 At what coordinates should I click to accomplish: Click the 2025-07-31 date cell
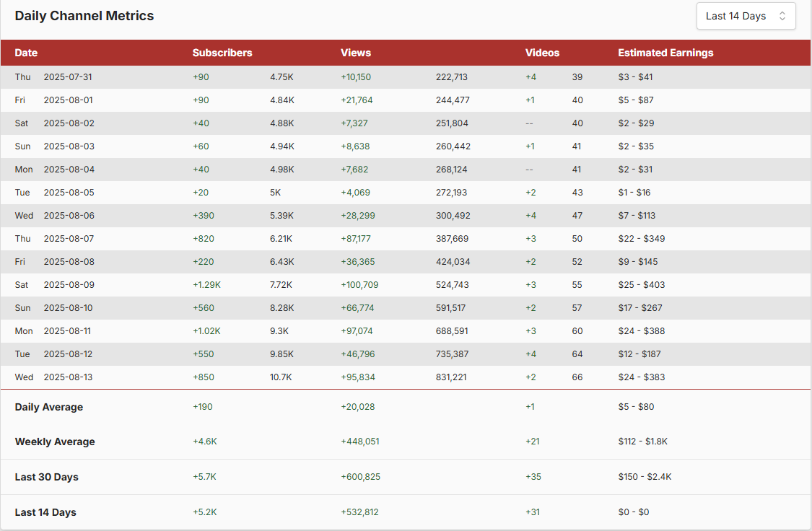[x=68, y=77]
